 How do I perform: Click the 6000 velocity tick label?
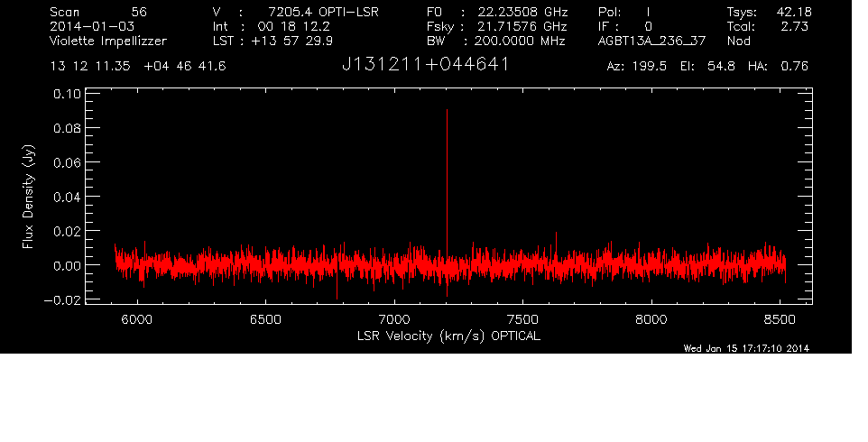(x=137, y=319)
